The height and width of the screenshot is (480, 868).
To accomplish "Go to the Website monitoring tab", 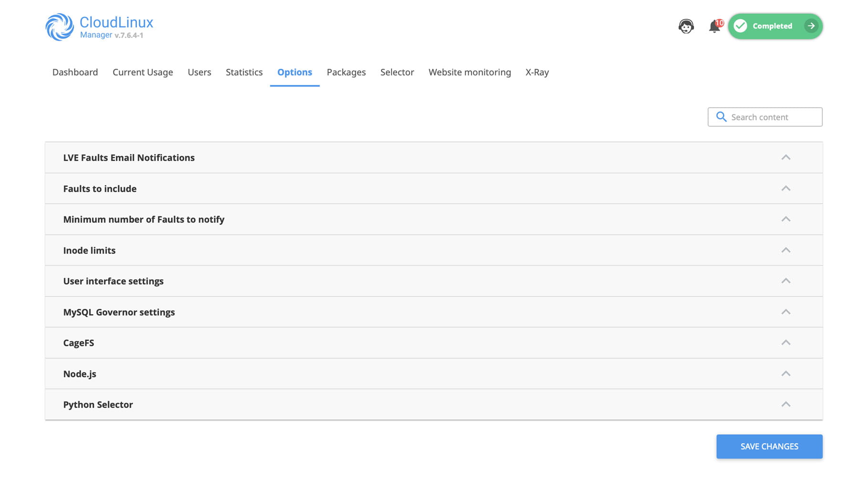I will pos(469,72).
